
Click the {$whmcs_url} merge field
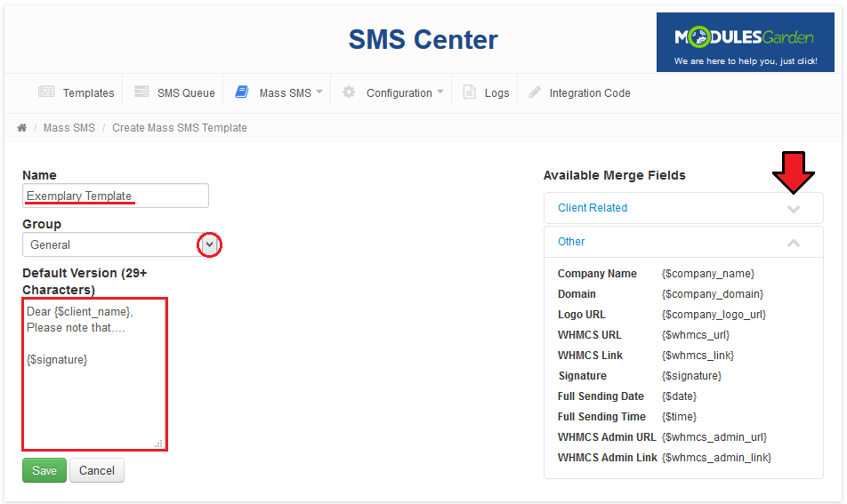pyautogui.click(x=696, y=335)
